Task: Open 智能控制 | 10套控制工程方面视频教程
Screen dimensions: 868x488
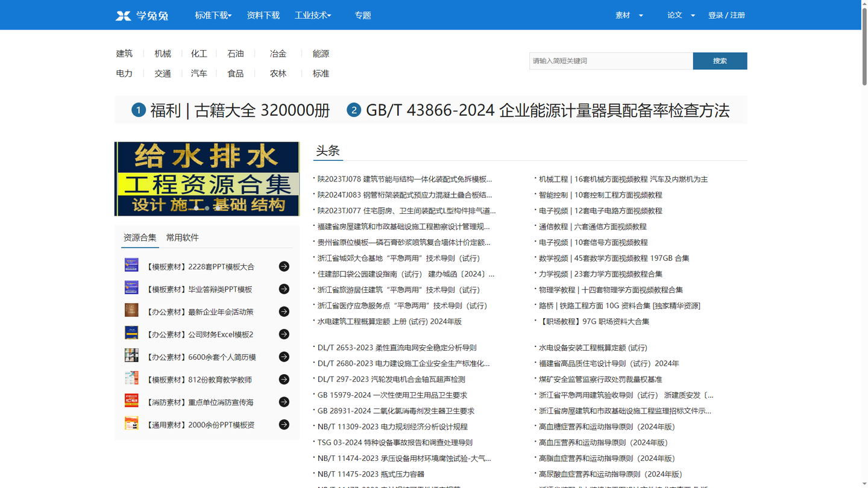Action: tap(600, 195)
